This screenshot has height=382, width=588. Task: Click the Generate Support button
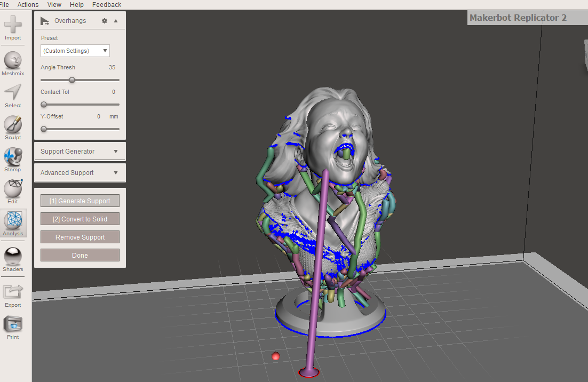pyautogui.click(x=80, y=201)
